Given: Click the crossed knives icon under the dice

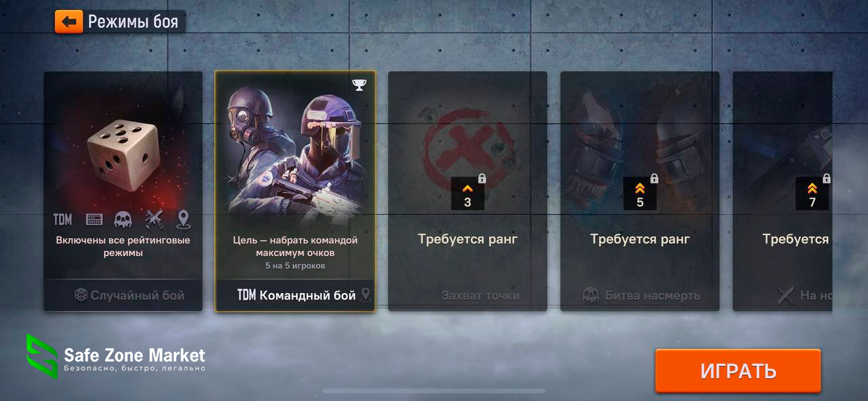Looking at the screenshot, I should point(153,219).
